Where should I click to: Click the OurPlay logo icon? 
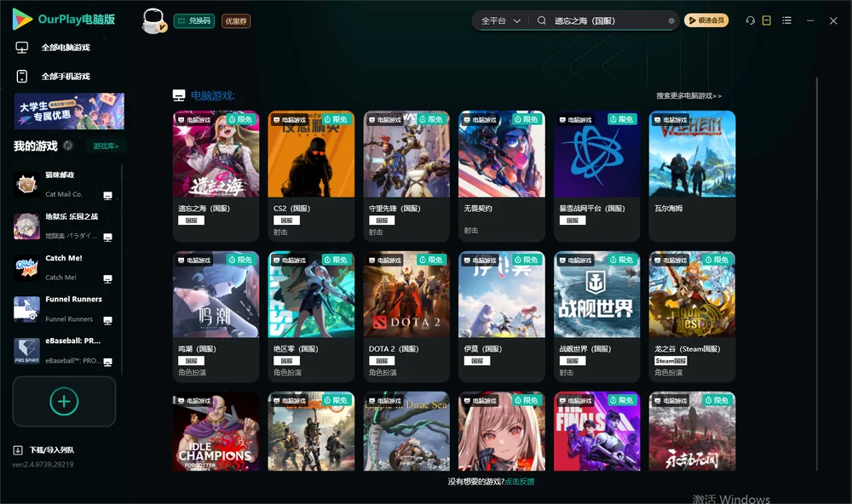(x=22, y=20)
